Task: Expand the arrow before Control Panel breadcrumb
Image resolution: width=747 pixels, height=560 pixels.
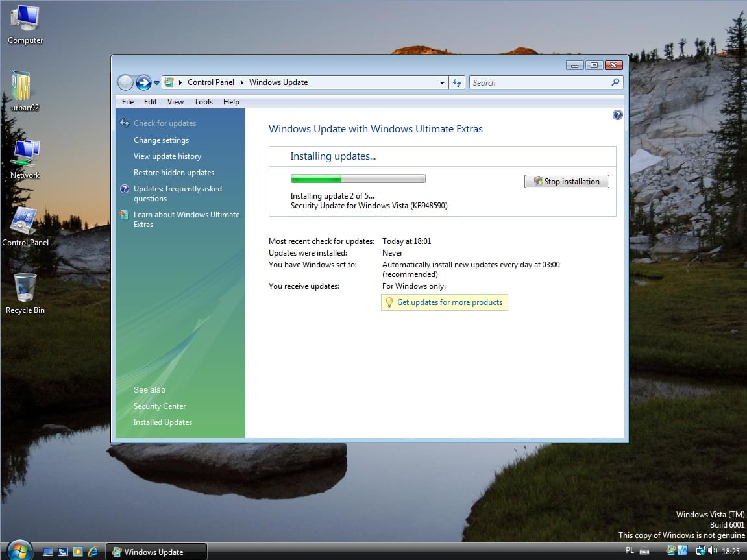Action: pyautogui.click(x=180, y=82)
